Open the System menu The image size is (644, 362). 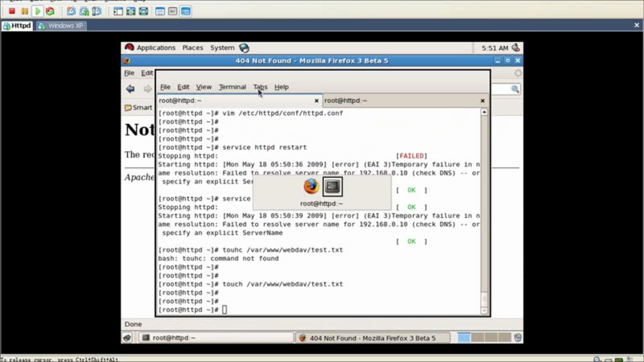(222, 48)
